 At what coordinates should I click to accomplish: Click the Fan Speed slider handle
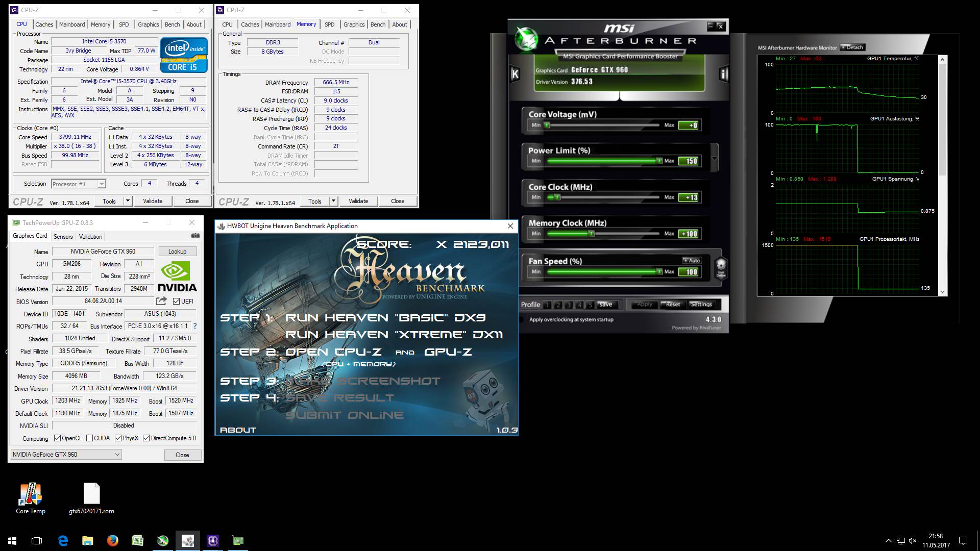(x=659, y=272)
